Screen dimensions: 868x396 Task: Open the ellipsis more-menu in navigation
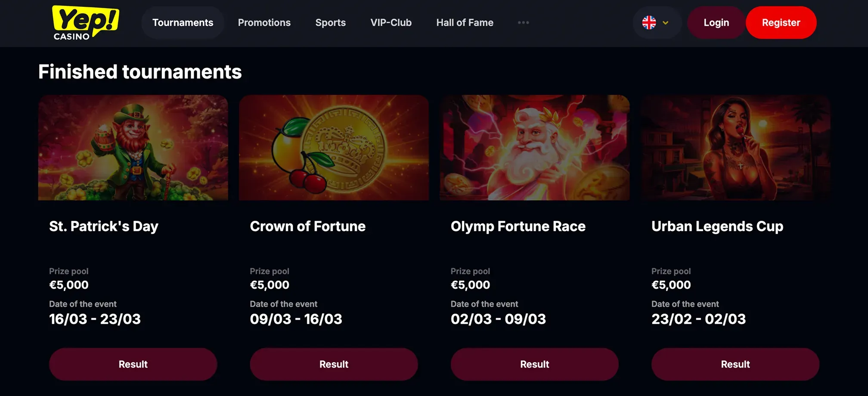click(x=523, y=23)
